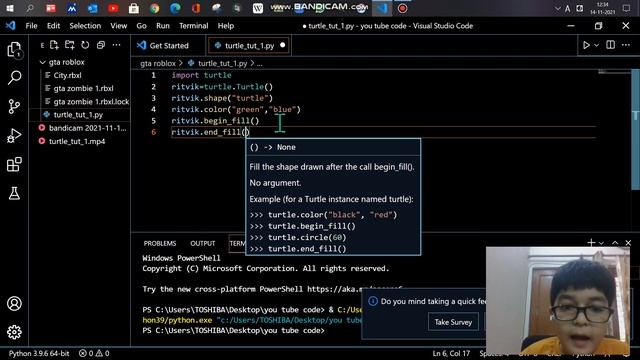640x360 pixels.
Task: Click Ln 6, Col 17 in status bar
Action: pyautogui.click(x=451, y=353)
